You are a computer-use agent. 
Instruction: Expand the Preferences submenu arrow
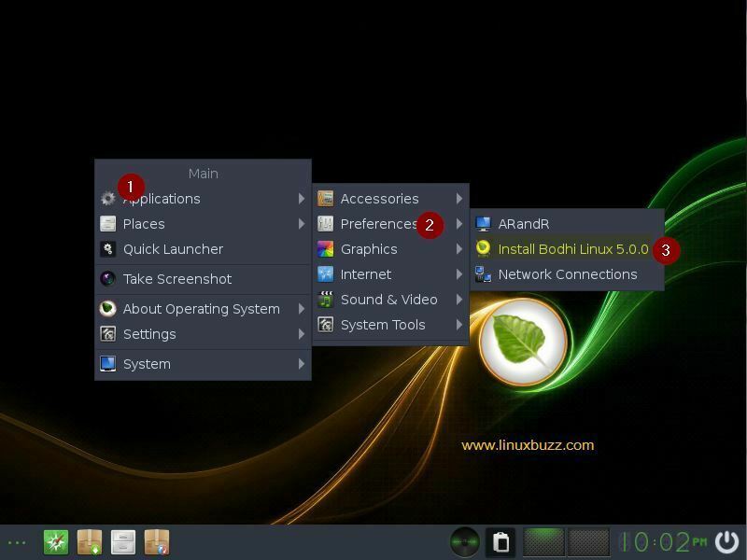click(458, 224)
